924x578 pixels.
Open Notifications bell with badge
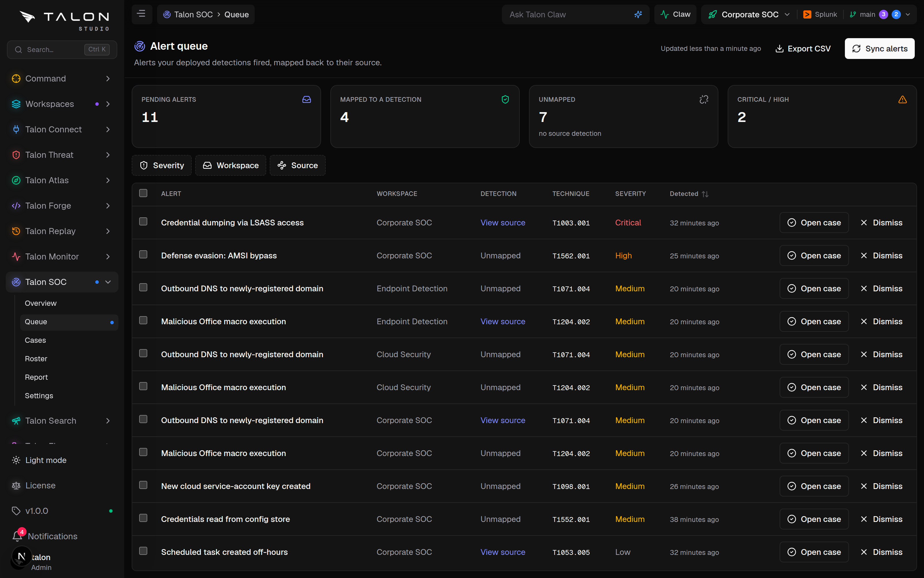point(18,536)
